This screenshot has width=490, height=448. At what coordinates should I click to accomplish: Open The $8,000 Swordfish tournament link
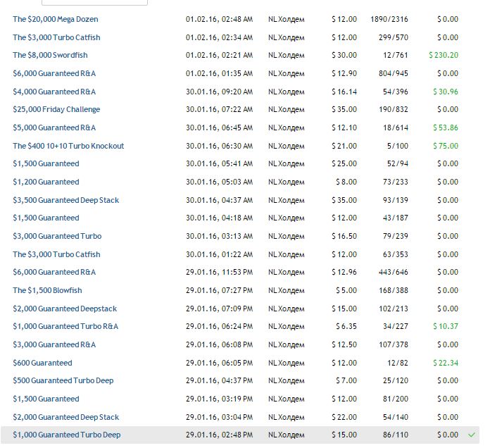click(50, 55)
